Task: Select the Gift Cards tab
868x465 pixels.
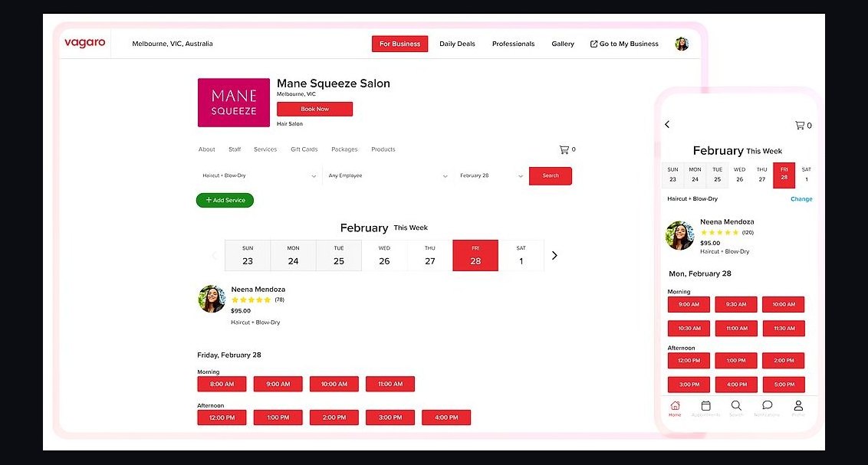Action: click(304, 149)
